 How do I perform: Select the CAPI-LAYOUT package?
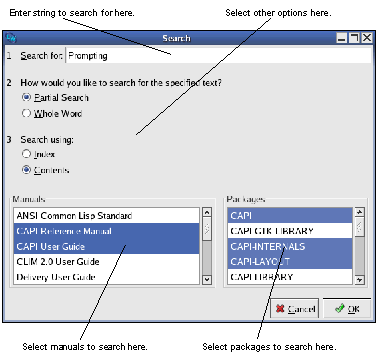(290, 262)
